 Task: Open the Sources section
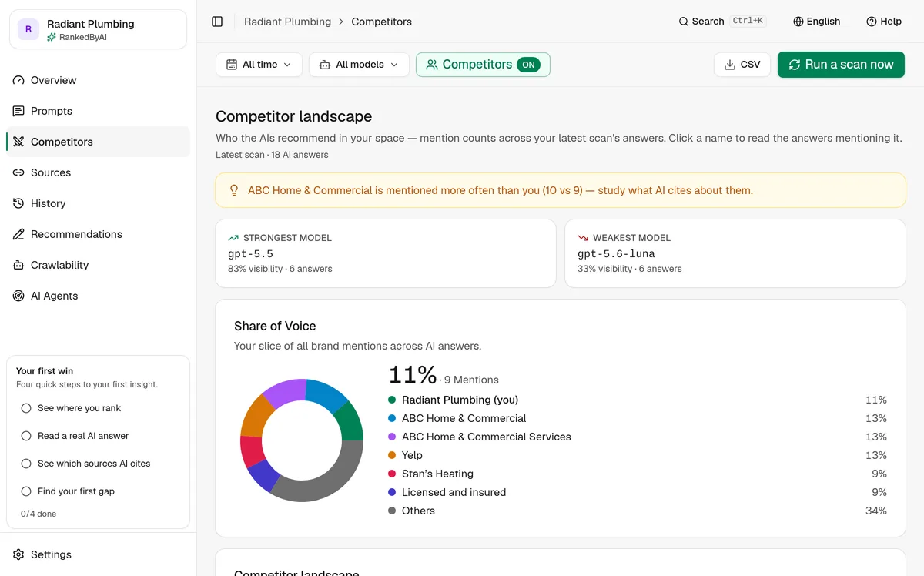tap(98, 172)
